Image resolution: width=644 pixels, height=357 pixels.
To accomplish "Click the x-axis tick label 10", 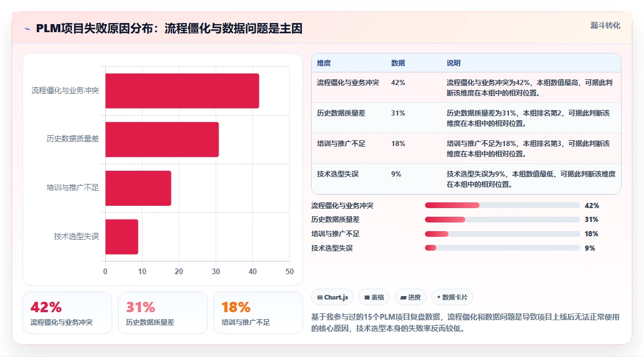I will [142, 271].
